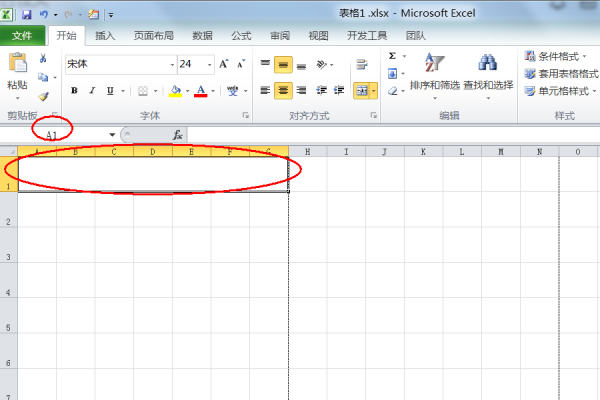Viewport: 600px width, 400px height.
Task: Click the Save icon in quick access toolbar
Action: [26, 15]
